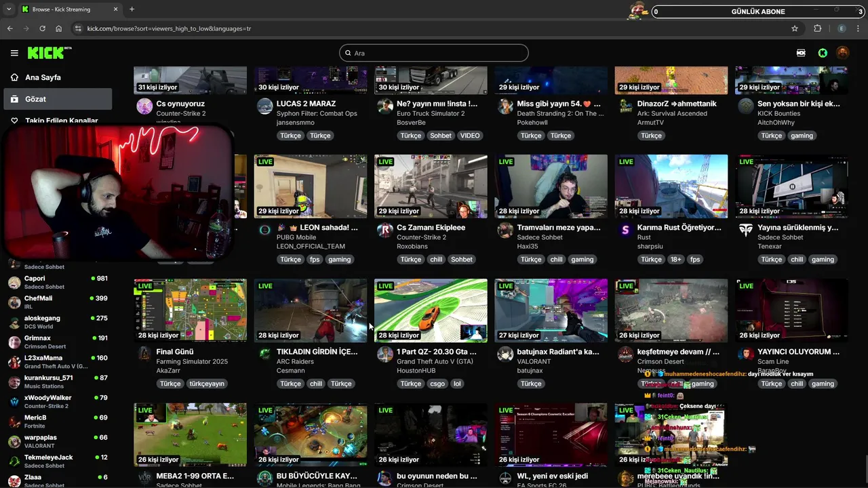
Task: Open Takip Edilen Kanallar section
Action: (61, 121)
